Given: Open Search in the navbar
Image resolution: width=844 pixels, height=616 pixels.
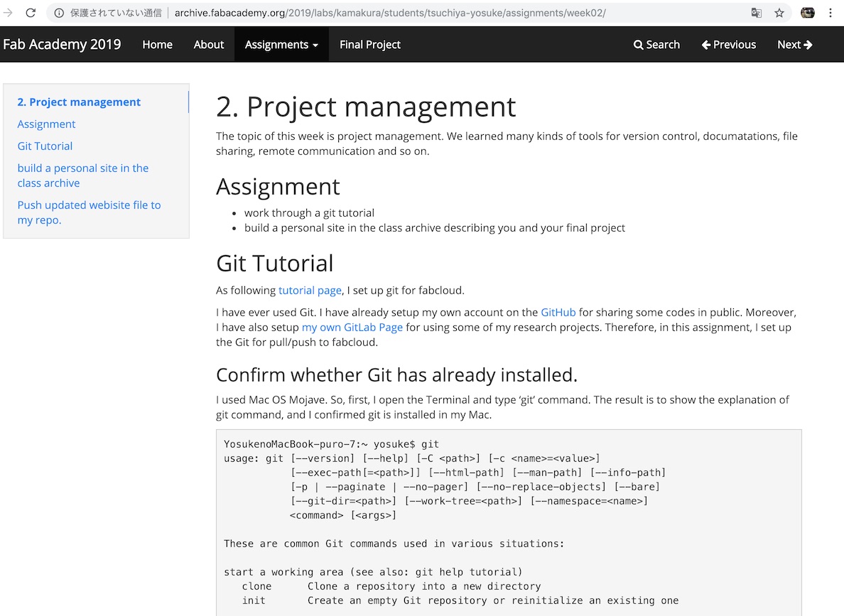Looking at the screenshot, I should pos(656,44).
